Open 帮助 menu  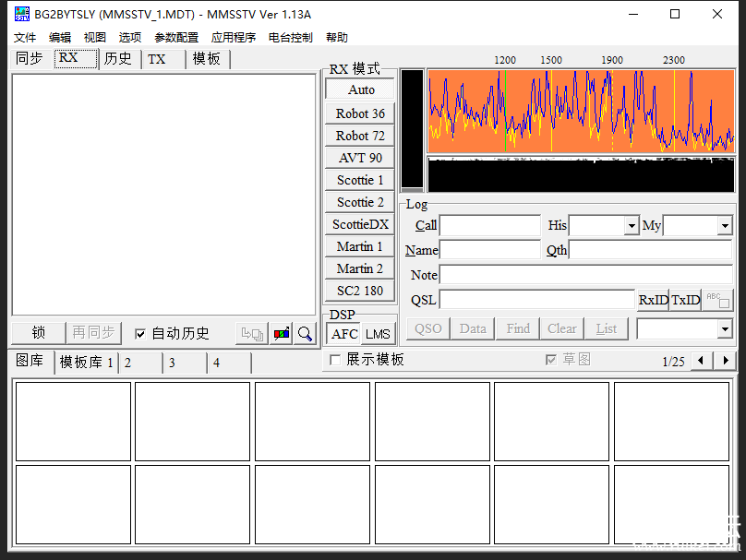click(x=336, y=37)
